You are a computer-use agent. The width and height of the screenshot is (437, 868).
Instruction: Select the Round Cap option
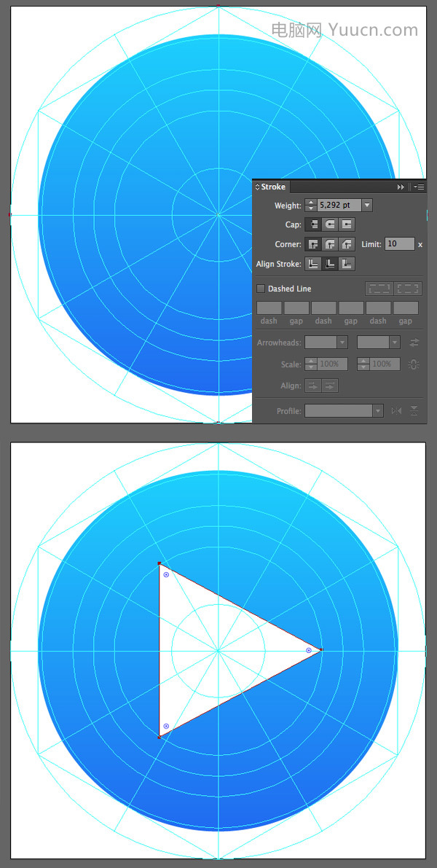tap(330, 224)
